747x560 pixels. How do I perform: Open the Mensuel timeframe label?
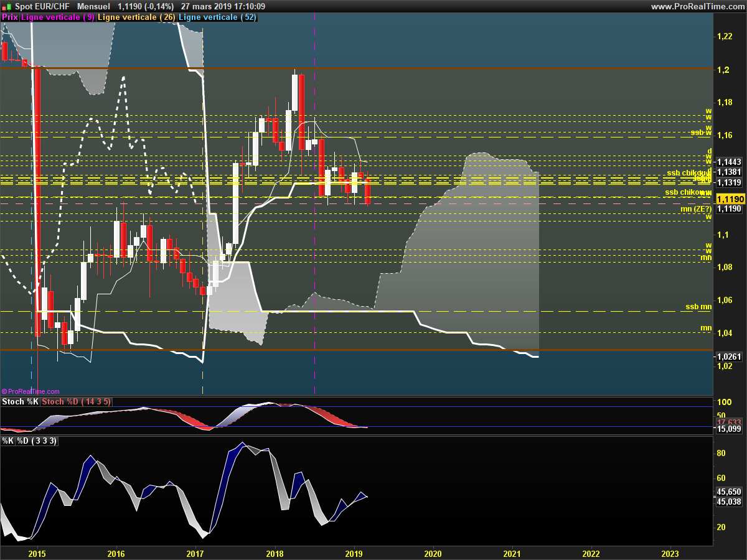click(93, 6)
